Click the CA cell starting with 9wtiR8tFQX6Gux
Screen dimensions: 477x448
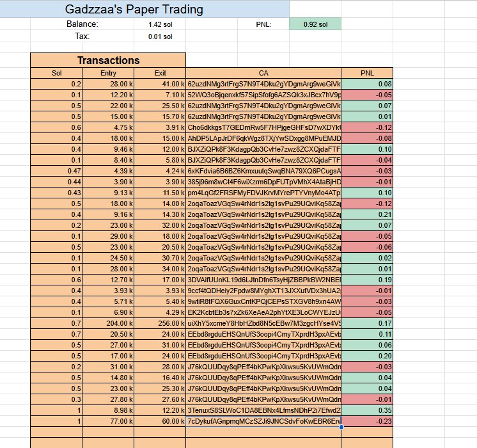point(263,302)
